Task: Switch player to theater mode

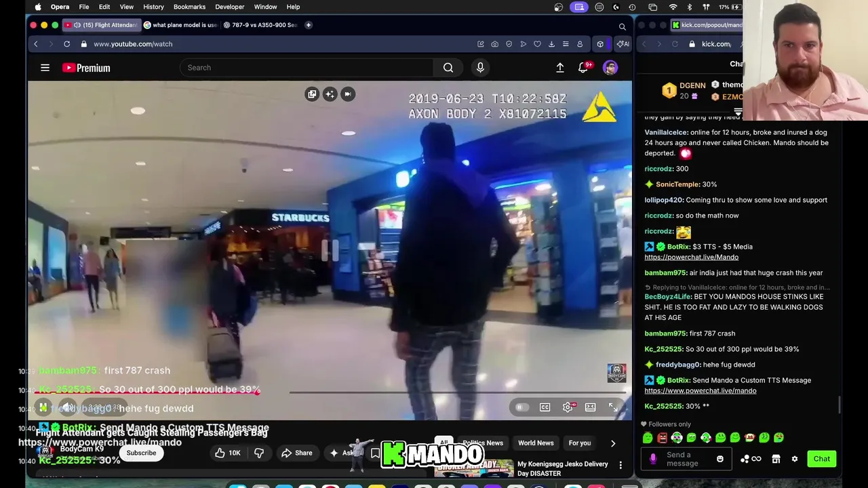Action: point(591,407)
